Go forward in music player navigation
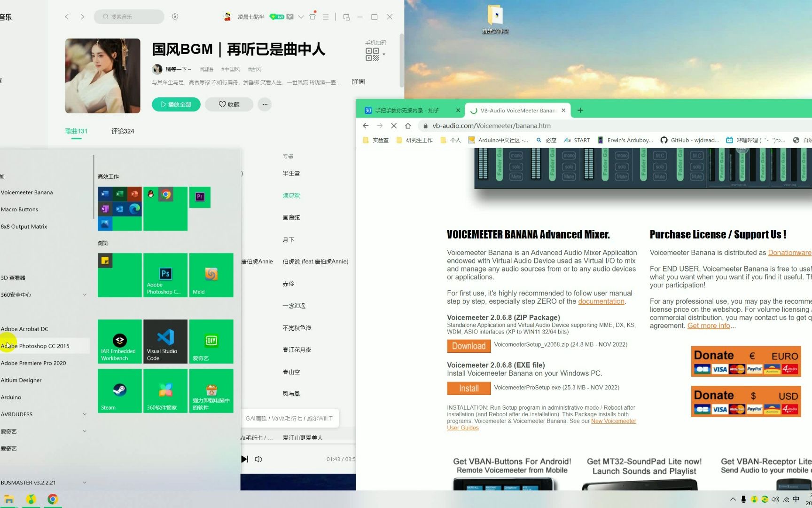Image resolution: width=812 pixels, height=508 pixels. pyautogui.click(x=82, y=16)
